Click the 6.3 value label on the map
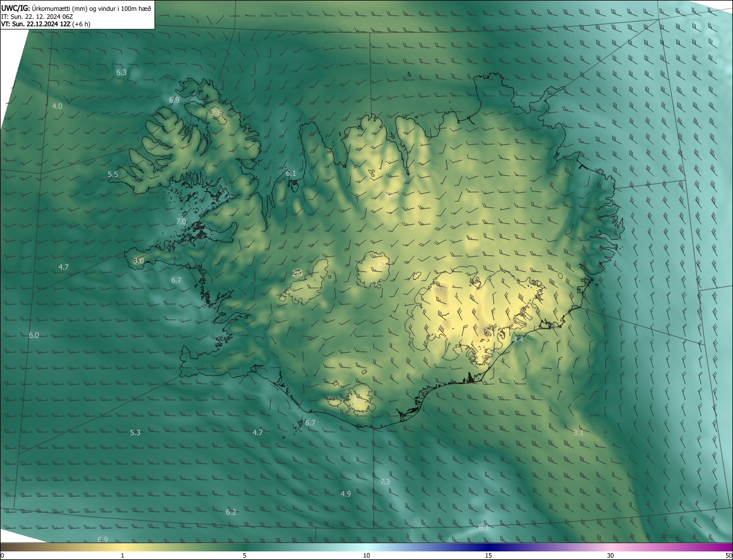733x560 pixels. (x=121, y=73)
